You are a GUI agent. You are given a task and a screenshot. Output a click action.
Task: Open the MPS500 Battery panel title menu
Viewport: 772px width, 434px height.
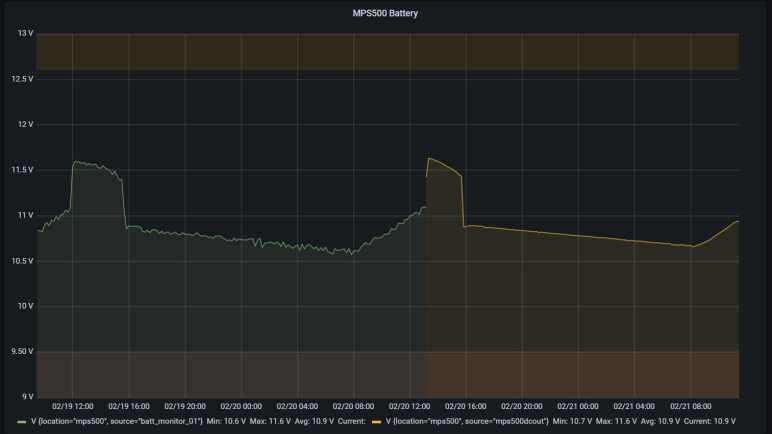386,13
